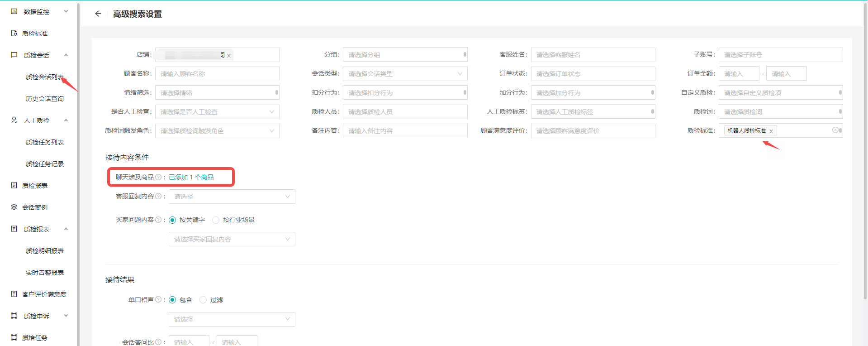Open the 请选择买家回复内容 dropdown
The width and height of the screenshot is (868, 346).
[232, 239]
